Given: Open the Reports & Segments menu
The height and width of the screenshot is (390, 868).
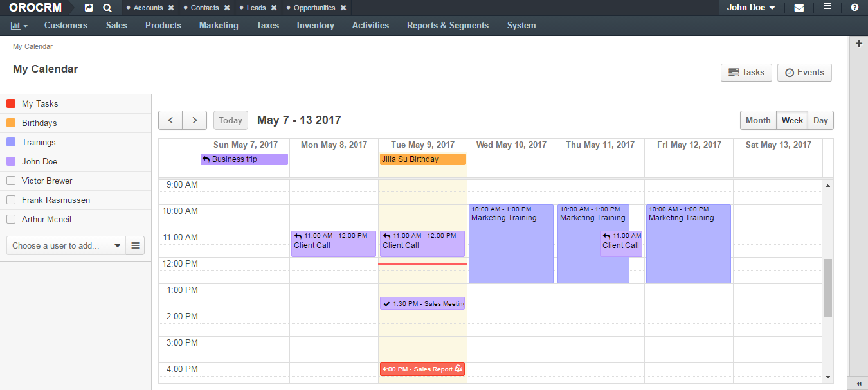Looking at the screenshot, I should [448, 26].
